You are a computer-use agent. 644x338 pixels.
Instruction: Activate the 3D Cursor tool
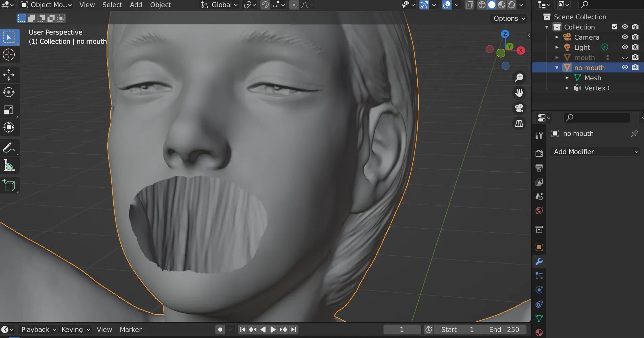[x=9, y=55]
